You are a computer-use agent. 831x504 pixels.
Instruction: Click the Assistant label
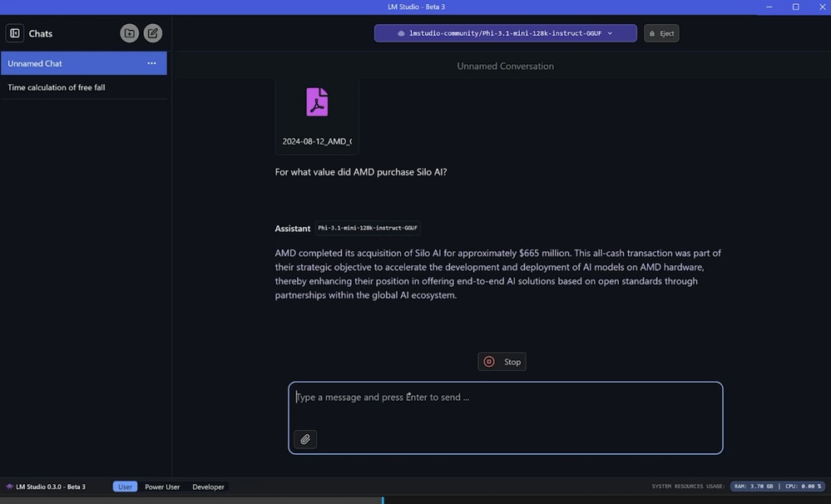click(293, 229)
